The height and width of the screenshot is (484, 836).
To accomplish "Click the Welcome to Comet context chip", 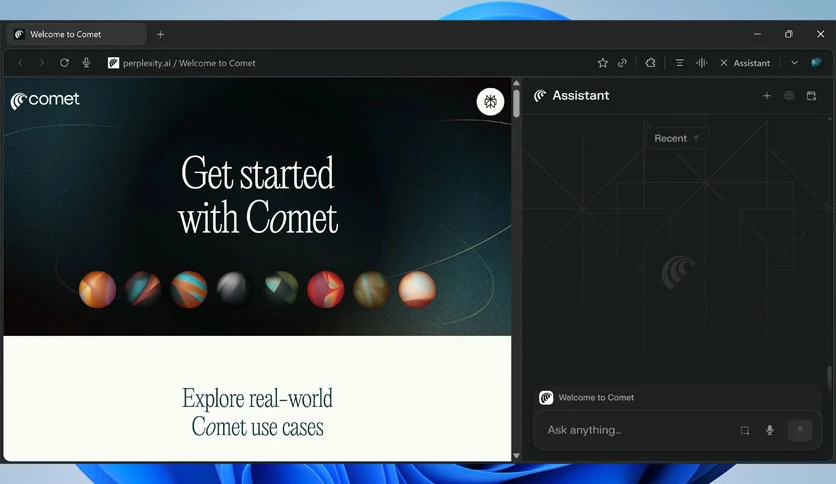I will pyautogui.click(x=586, y=398).
